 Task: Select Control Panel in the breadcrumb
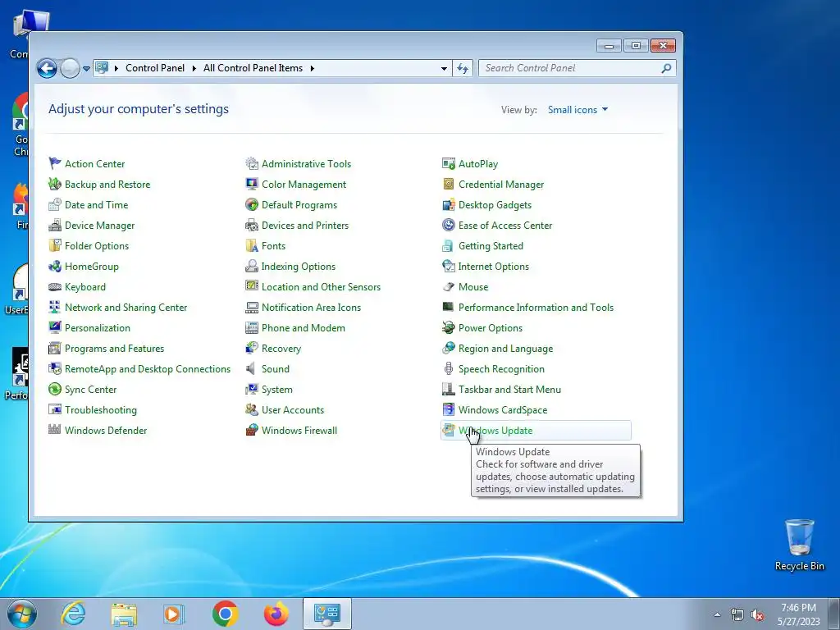tap(155, 68)
